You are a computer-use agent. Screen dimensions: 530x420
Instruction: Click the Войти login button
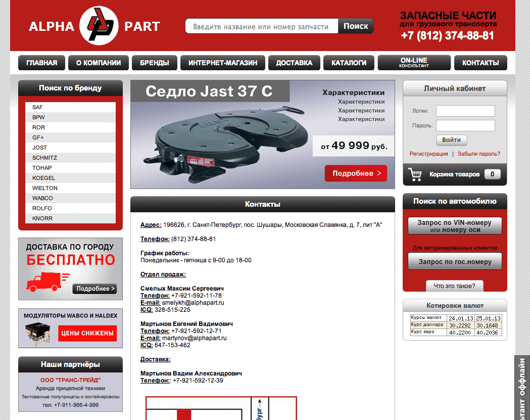pos(451,140)
